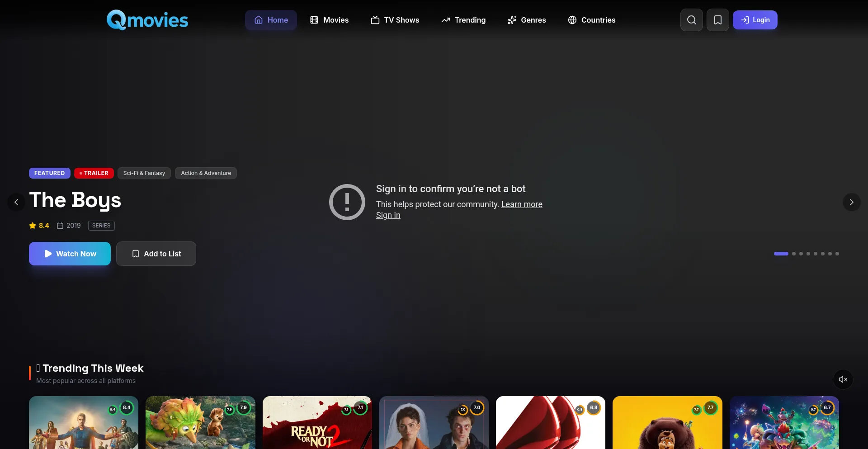Open the Ready or Not 2 poster
This screenshot has width=868, height=449.
click(x=317, y=423)
